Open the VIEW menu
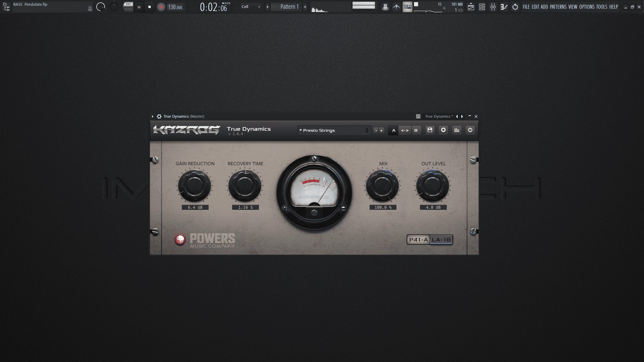Screen dimensions: 644x362 point(573,7)
